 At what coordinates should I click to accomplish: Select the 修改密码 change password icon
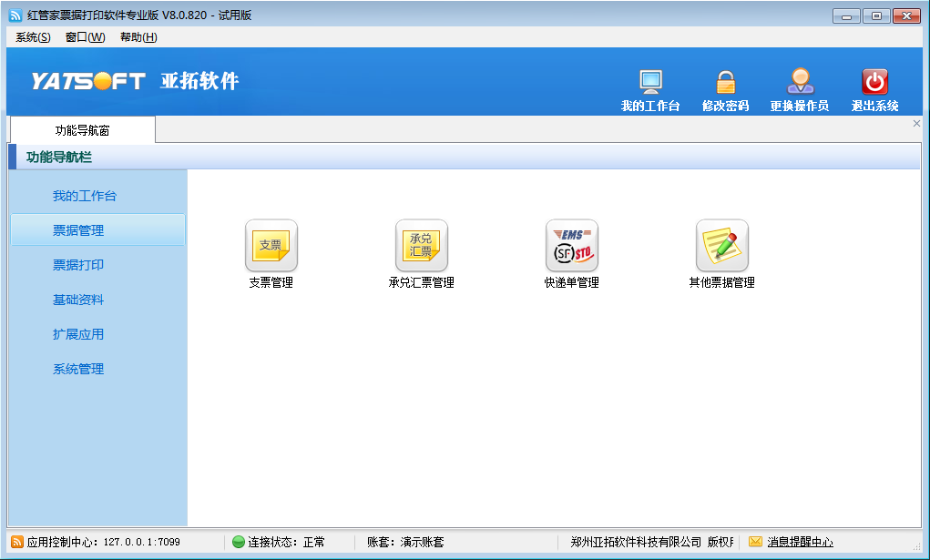tap(724, 87)
